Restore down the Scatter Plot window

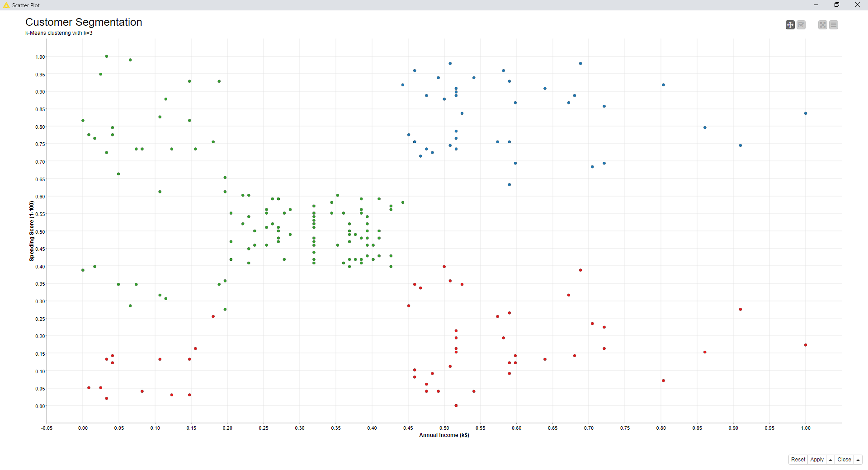[837, 5]
